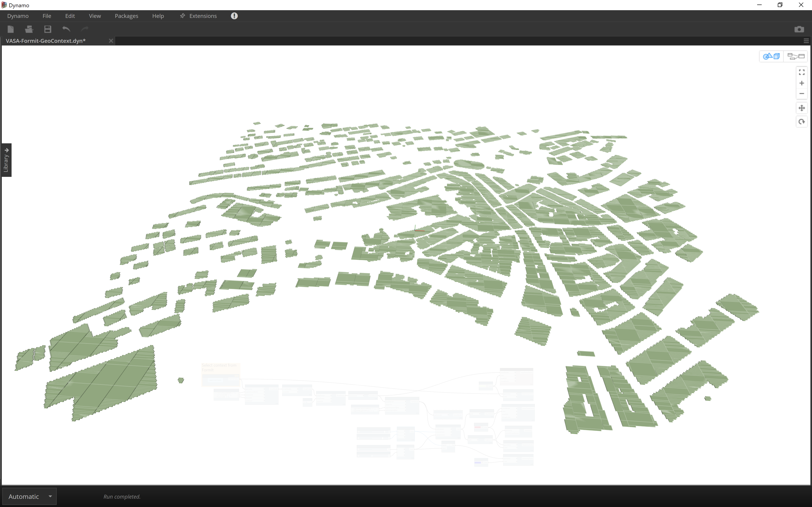
Task: Zoom in with the plus button
Action: coord(802,83)
